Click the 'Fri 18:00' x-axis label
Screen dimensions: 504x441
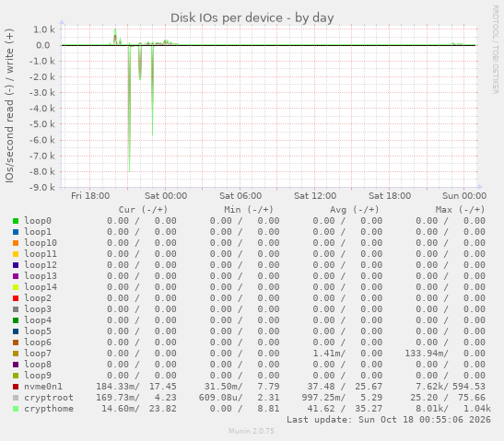[90, 195]
